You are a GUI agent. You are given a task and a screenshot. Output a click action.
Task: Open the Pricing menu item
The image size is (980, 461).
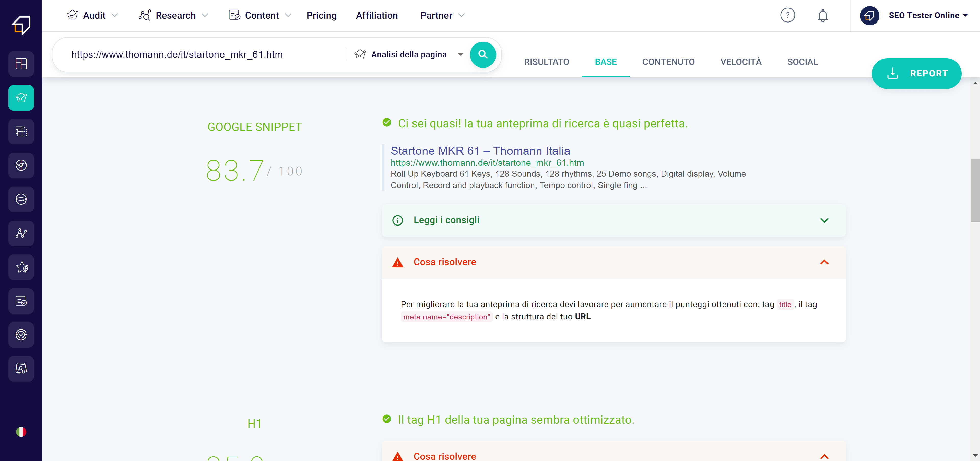322,15
